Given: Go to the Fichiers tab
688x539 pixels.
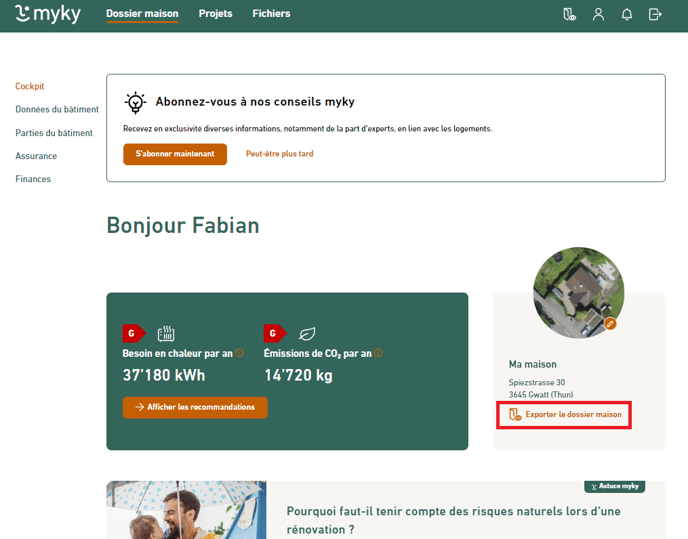Looking at the screenshot, I should pyautogui.click(x=271, y=14).
